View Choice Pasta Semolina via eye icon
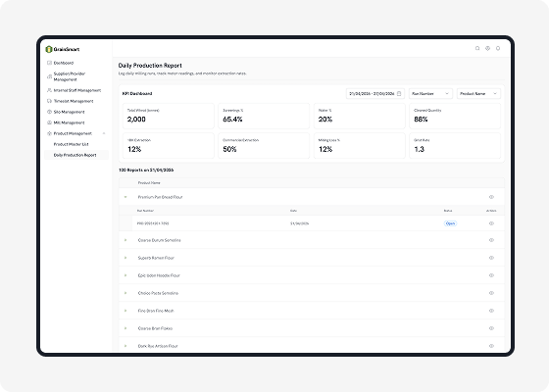This screenshot has height=392, width=549. [491, 293]
